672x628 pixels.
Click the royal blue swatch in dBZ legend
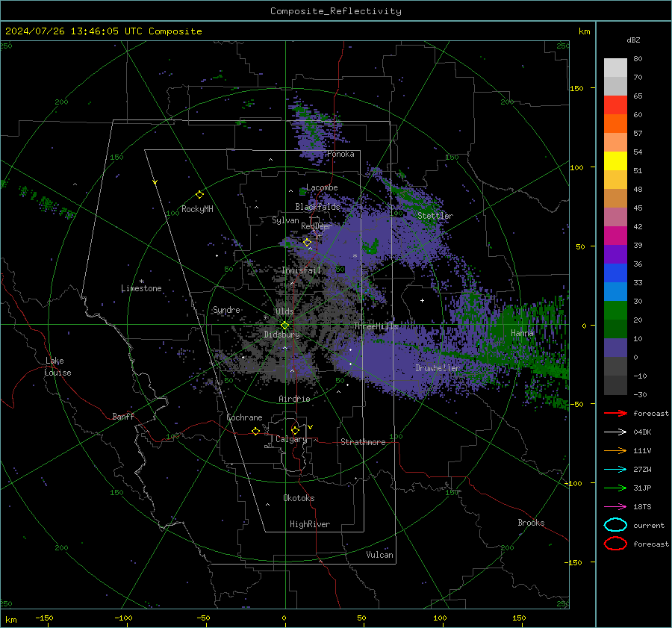[x=615, y=273]
